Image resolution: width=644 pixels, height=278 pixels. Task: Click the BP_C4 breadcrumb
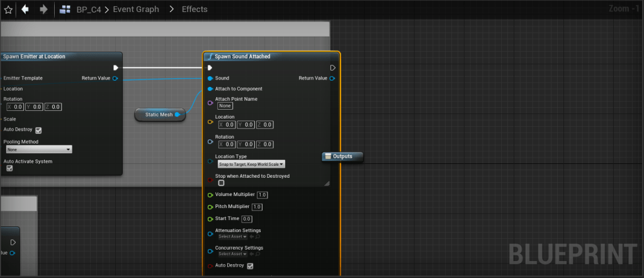89,9
